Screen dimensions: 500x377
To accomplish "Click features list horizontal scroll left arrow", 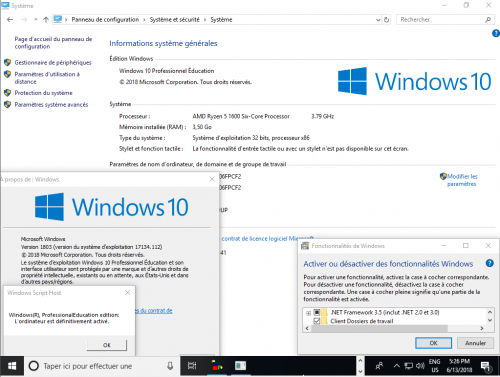I will point(307,328).
